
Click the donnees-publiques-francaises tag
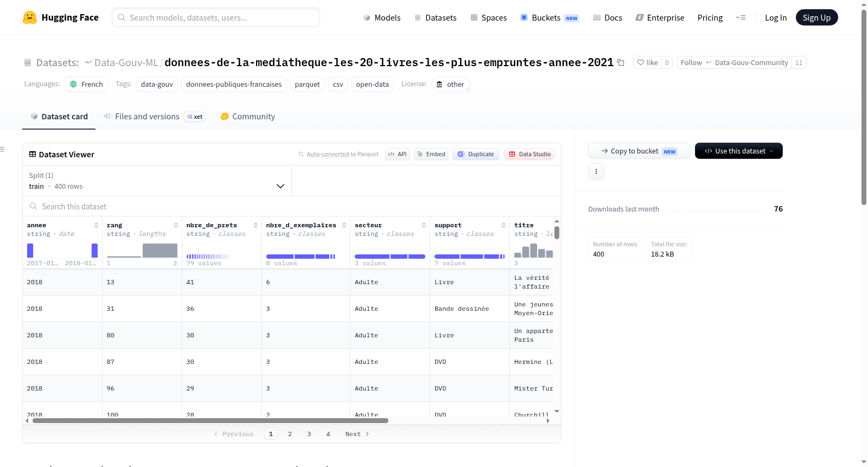click(234, 84)
